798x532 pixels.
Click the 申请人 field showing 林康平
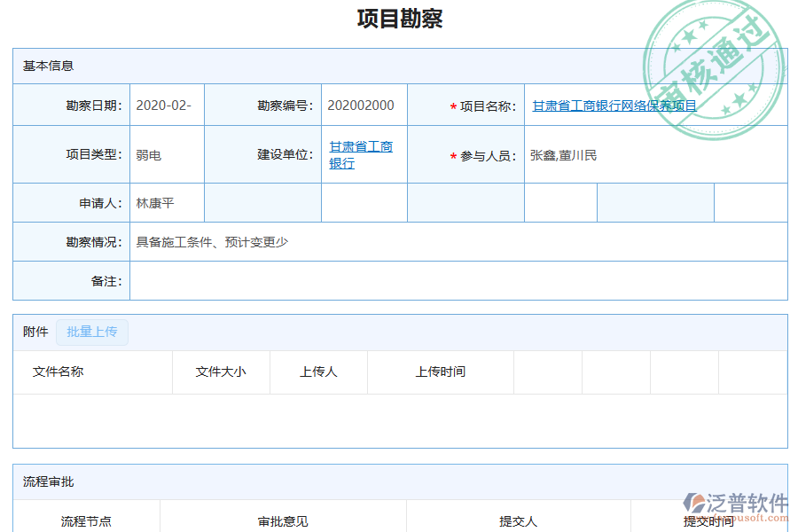(x=158, y=201)
